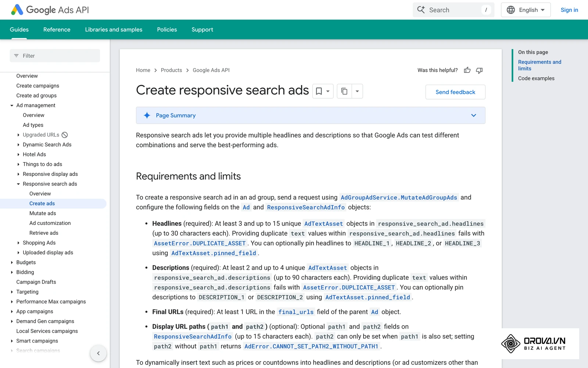The width and height of the screenshot is (588, 368).
Task: Click the sparkle icon in Page Summary
Action: click(147, 116)
